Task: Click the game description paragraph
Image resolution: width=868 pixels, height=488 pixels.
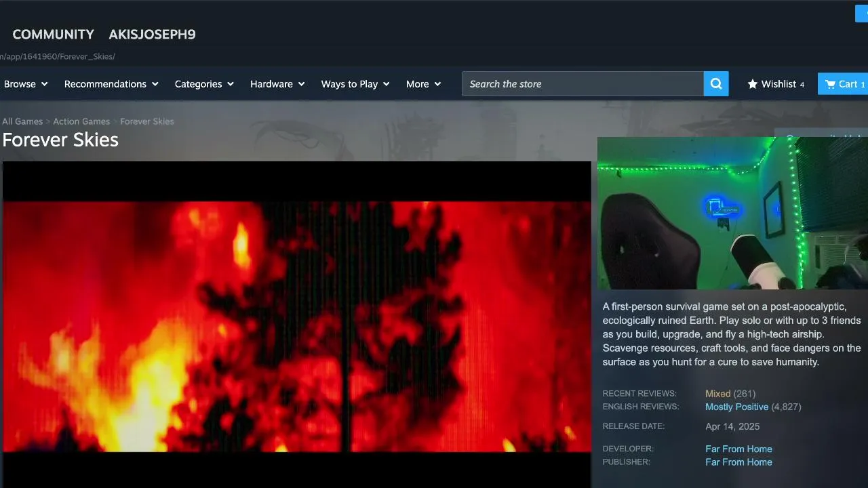Action: point(732,334)
